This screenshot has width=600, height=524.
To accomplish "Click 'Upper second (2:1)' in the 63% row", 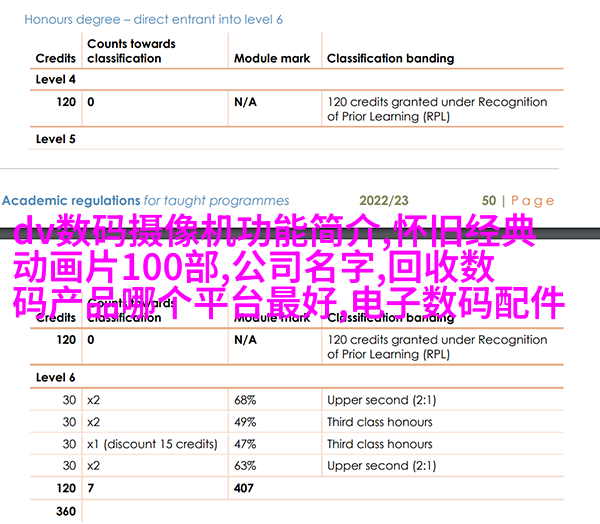I will tap(382, 466).
